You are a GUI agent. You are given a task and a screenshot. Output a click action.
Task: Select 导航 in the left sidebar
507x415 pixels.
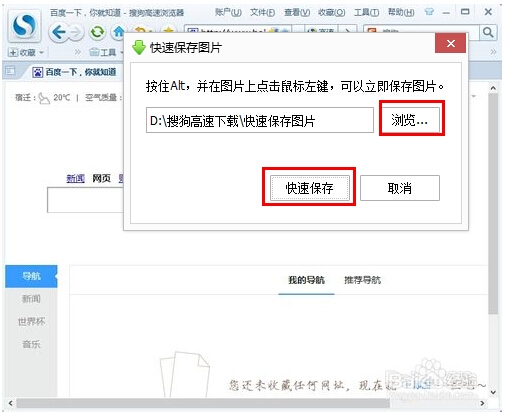click(x=31, y=276)
